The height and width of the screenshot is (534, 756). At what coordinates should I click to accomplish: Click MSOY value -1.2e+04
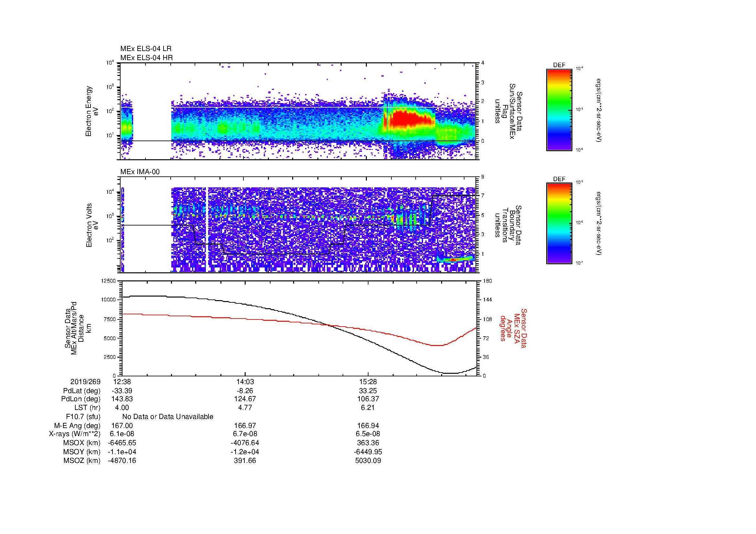coord(245,452)
